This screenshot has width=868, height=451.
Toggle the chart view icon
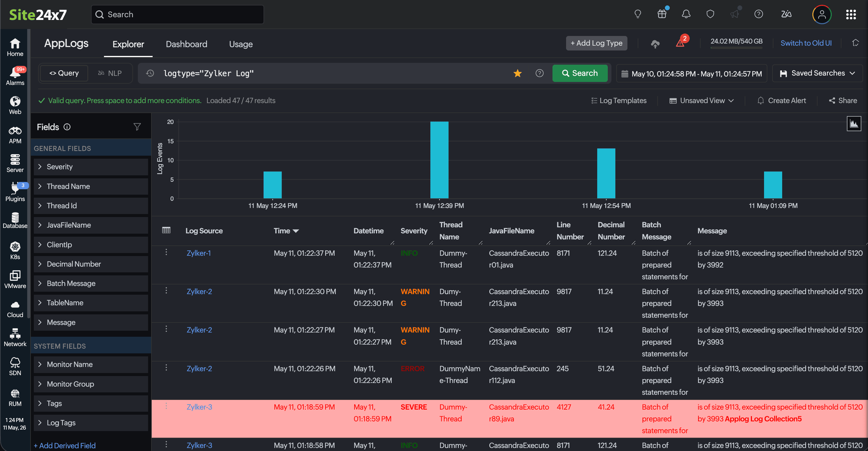(854, 124)
